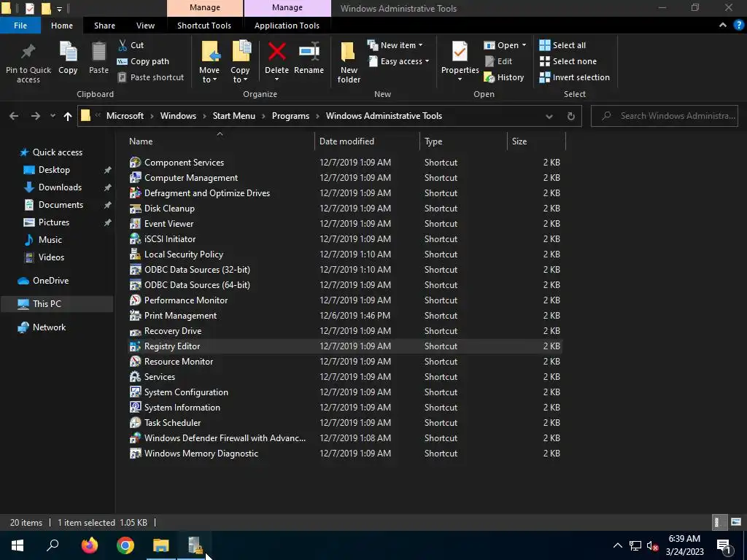Screen dimensions: 747x560
Task: Open address bar history dropdown
Action: [549, 116]
